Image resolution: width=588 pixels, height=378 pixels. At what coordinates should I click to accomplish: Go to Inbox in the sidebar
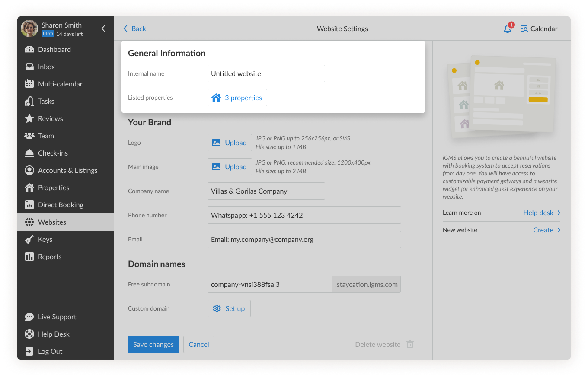tap(46, 67)
